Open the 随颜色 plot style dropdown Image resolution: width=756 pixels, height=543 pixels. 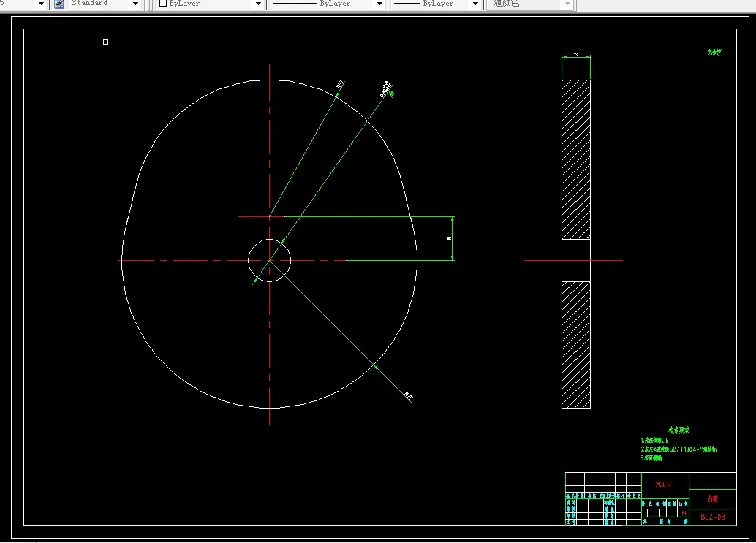[567, 4]
